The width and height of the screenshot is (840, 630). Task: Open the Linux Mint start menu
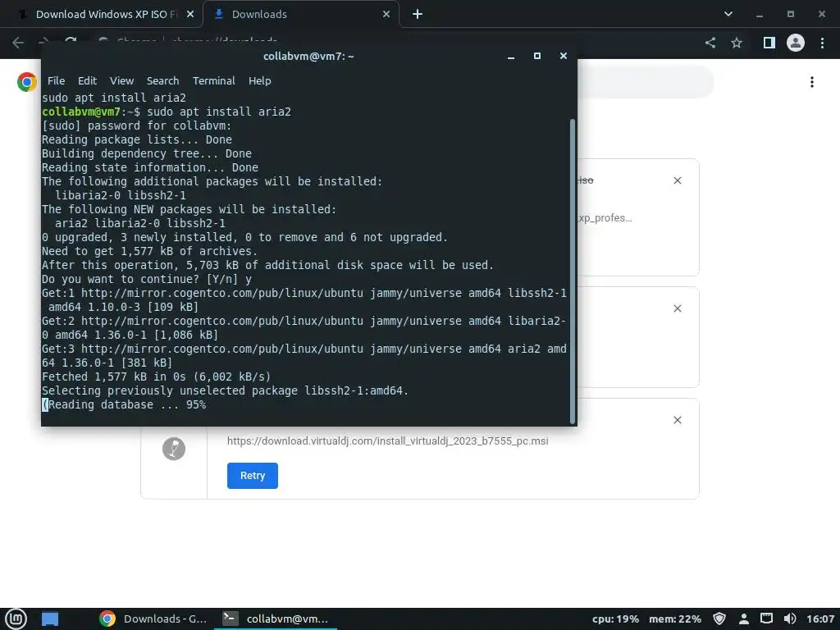tap(16, 619)
